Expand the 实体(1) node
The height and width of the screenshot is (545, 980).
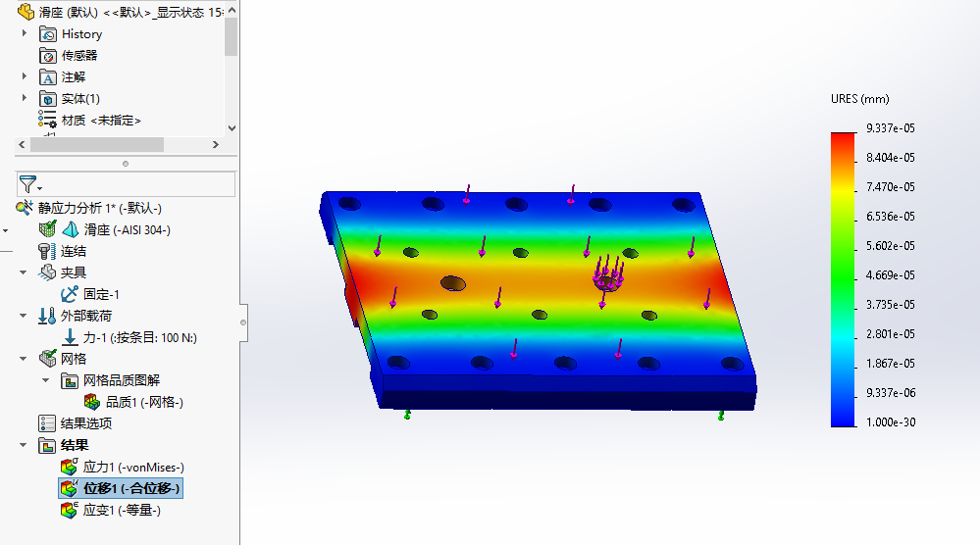[25, 98]
